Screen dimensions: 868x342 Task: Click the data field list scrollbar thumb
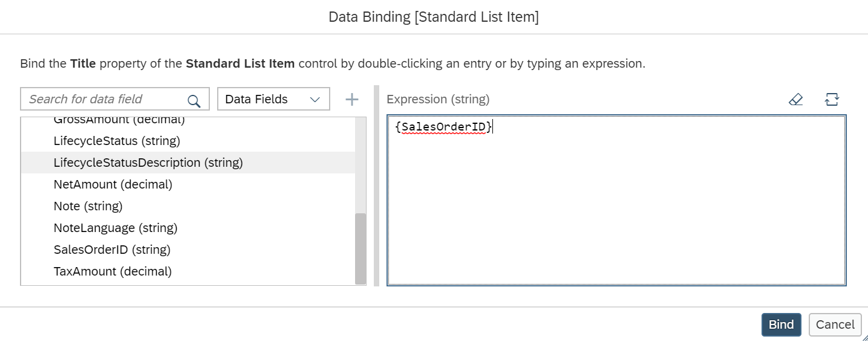pyautogui.click(x=361, y=248)
